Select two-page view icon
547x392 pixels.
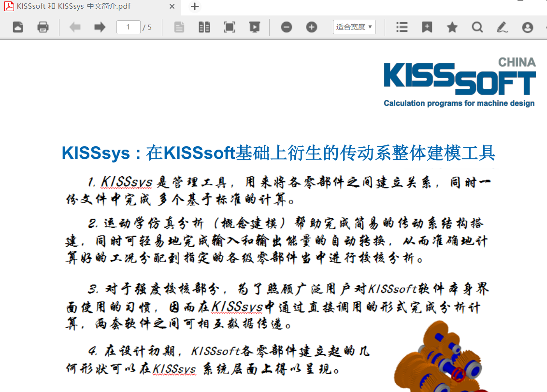204,27
